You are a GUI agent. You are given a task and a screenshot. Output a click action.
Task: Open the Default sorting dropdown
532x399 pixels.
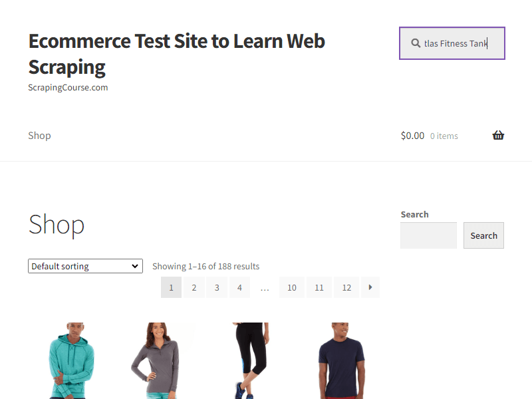pyautogui.click(x=85, y=266)
